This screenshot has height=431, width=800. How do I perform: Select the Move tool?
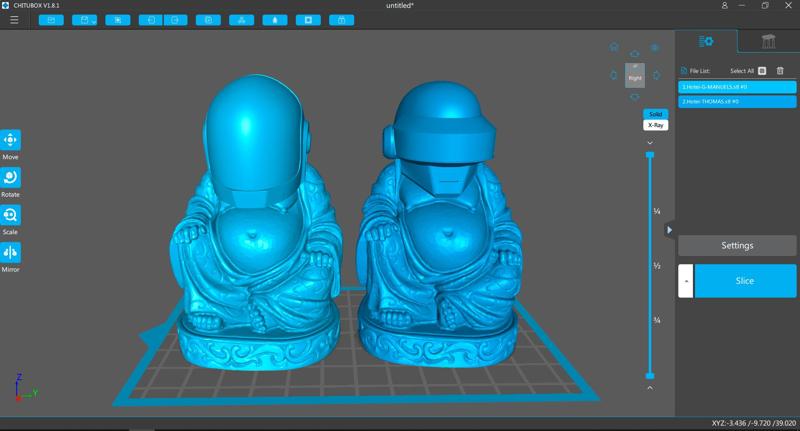(x=10, y=140)
